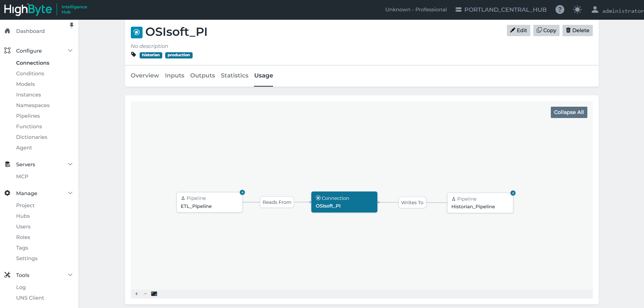This screenshot has width=644, height=308.
Task: Navigate to Functions
Action: (x=29, y=126)
